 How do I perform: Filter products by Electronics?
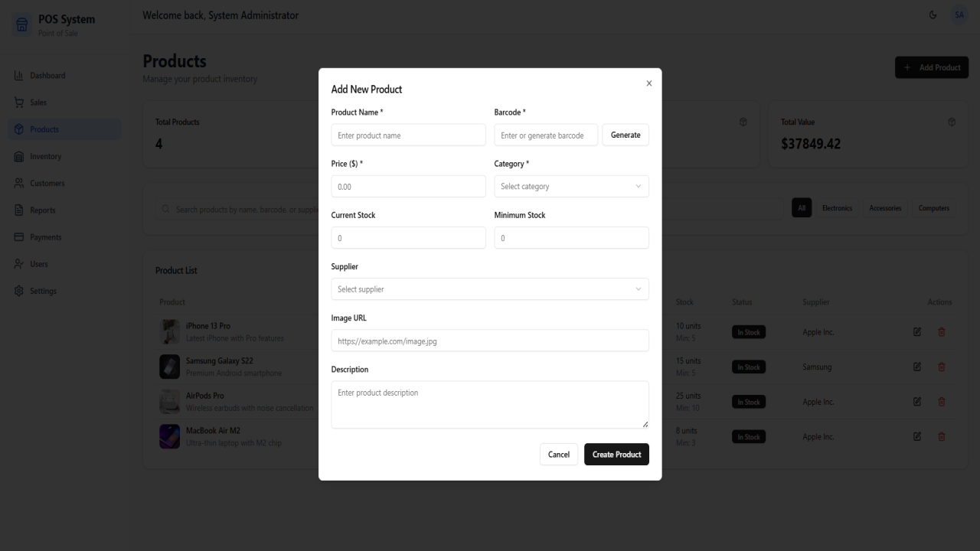point(837,208)
